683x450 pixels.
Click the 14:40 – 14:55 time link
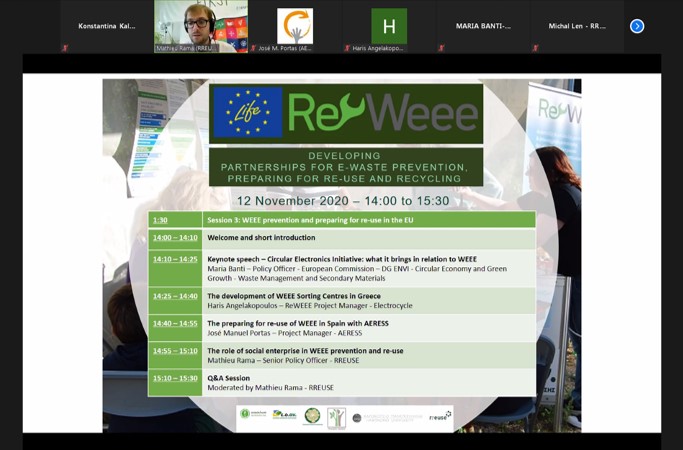coord(175,324)
